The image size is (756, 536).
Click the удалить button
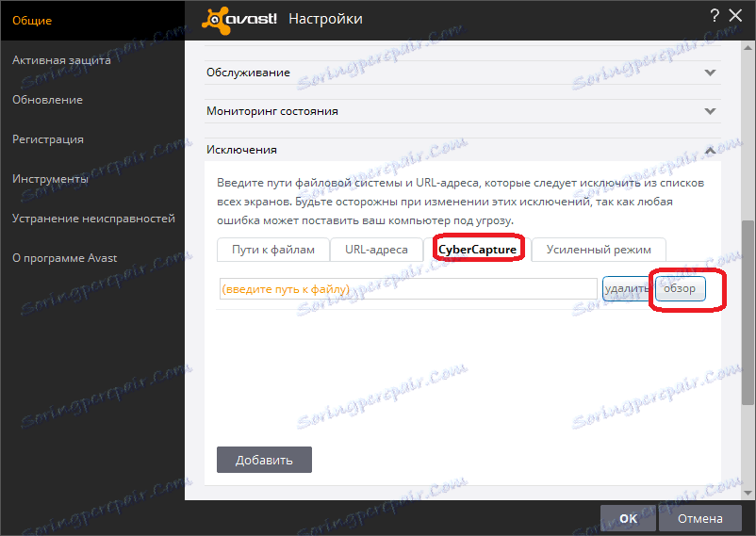pyautogui.click(x=626, y=289)
